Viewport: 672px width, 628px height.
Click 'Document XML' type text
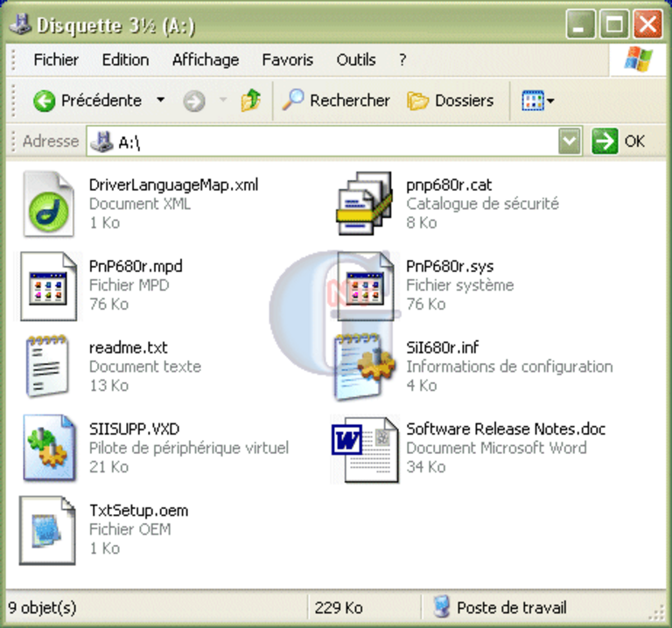[x=140, y=204]
